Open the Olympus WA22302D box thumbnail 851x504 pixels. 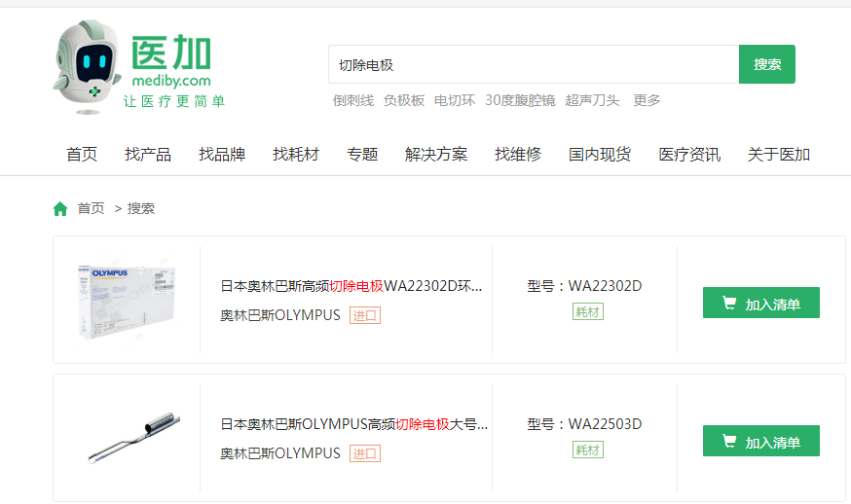click(127, 300)
